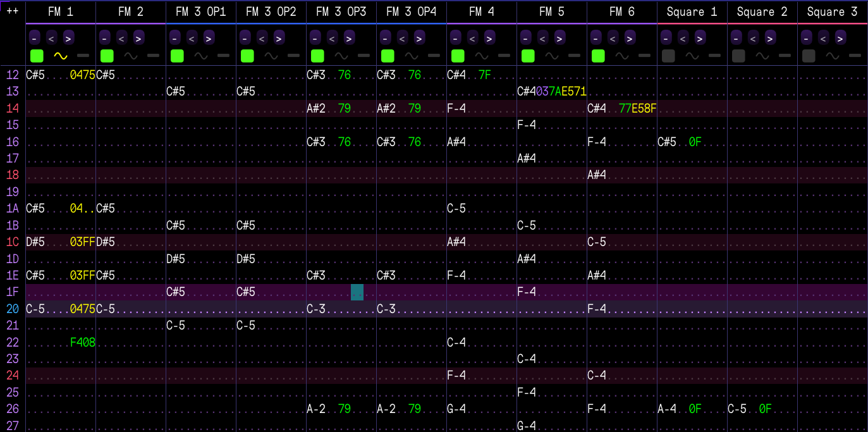Click the FM 1 yellow oscilloscope wave icon
This screenshot has height=432, width=868.
pos(60,56)
